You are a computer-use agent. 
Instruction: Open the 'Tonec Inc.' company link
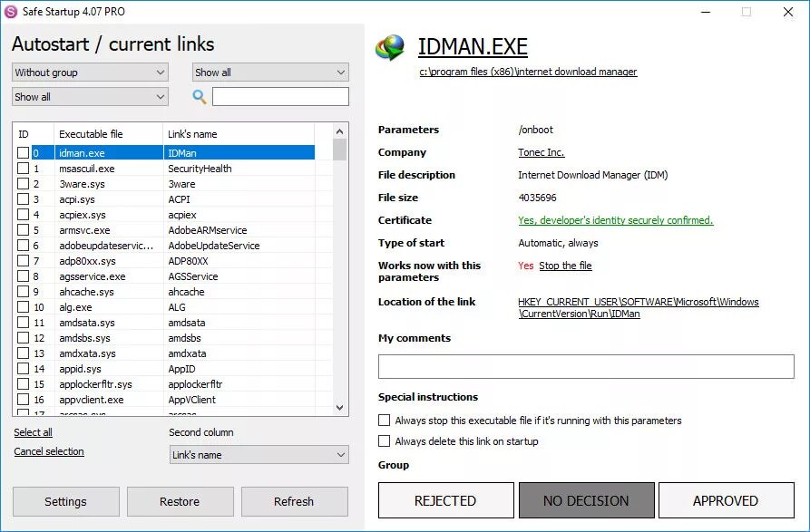542,152
